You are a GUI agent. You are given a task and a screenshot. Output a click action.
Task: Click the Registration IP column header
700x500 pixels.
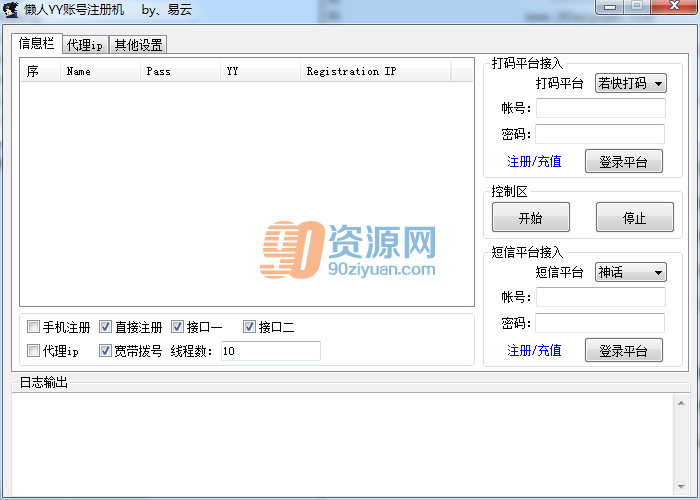(x=375, y=71)
